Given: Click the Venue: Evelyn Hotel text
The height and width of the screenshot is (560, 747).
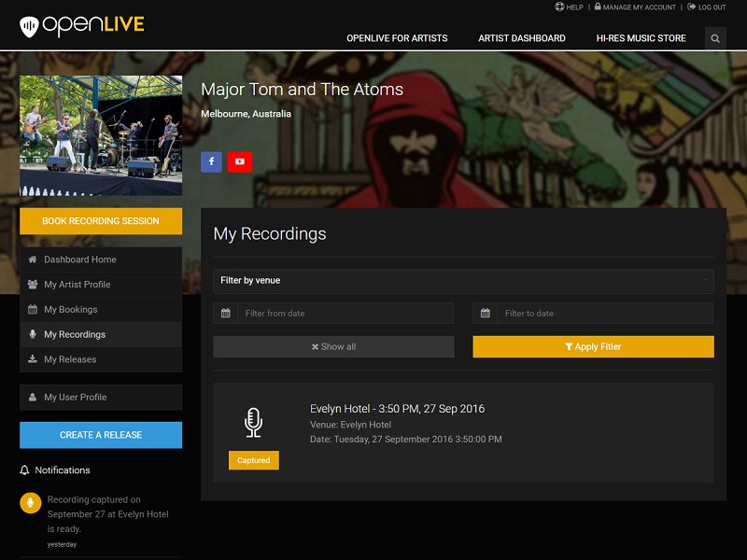Looking at the screenshot, I should click(x=350, y=425).
